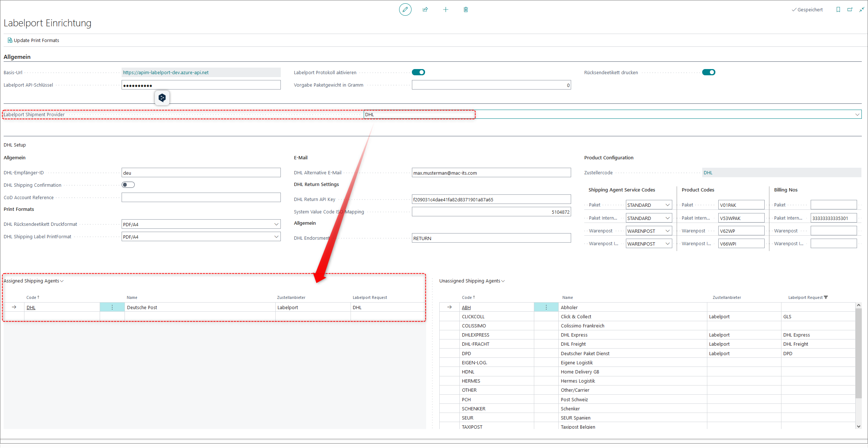The height and width of the screenshot is (448, 868).
Task: Select the DPD row
Action: pos(647,353)
